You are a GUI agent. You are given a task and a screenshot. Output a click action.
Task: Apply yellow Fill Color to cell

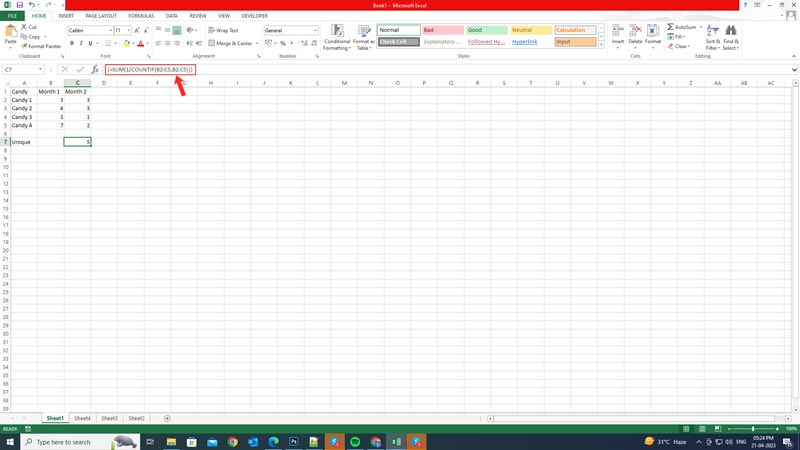pos(127,43)
